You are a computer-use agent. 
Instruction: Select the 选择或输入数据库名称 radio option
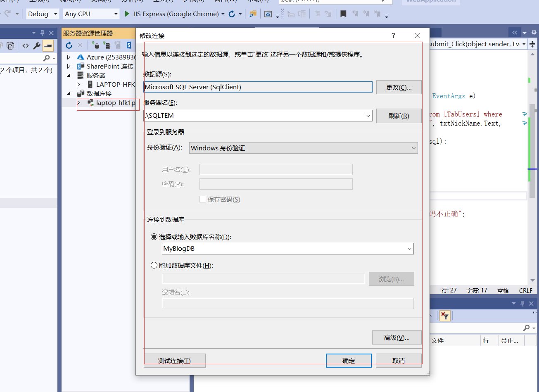[154, 237]
